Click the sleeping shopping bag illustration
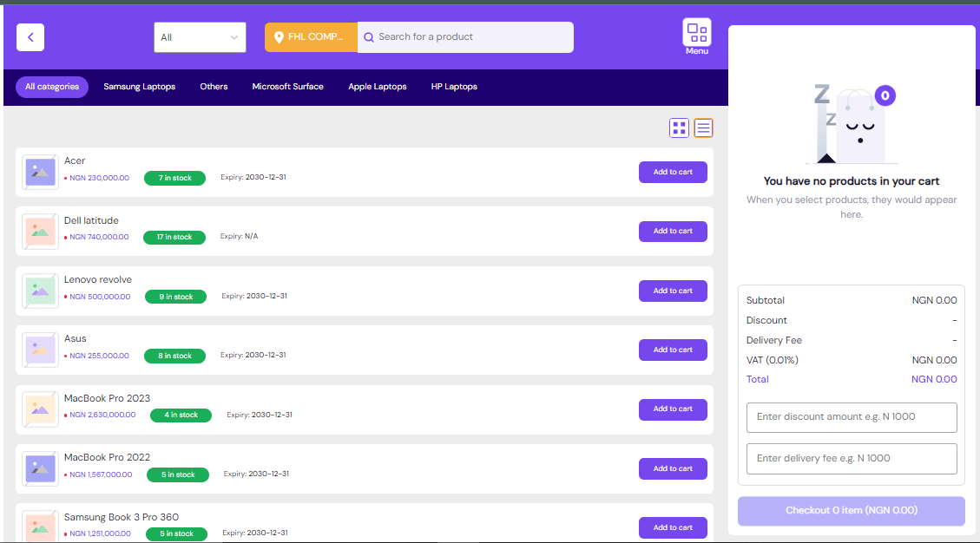 [x=852, y=124]
